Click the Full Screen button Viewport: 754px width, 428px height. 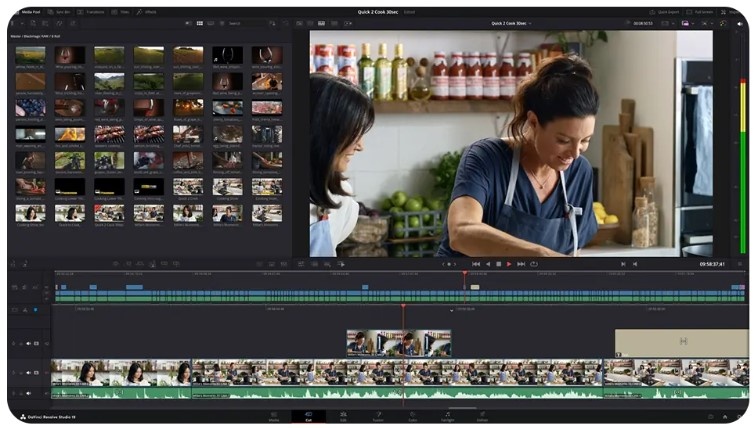[x=700, y=12]
